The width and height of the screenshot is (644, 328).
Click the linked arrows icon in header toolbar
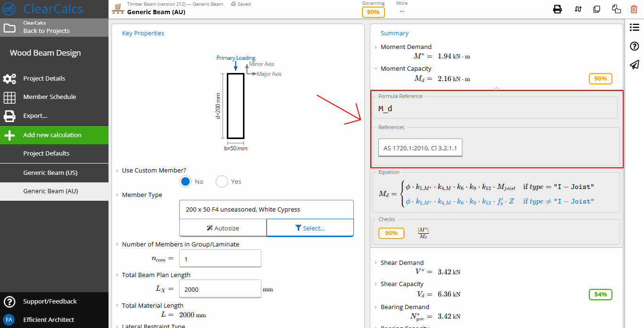point(578,9)
